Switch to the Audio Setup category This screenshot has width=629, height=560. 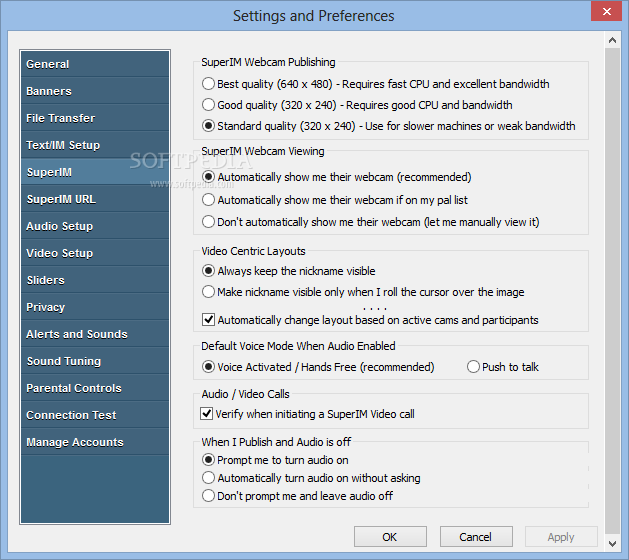tap(95, 226)
